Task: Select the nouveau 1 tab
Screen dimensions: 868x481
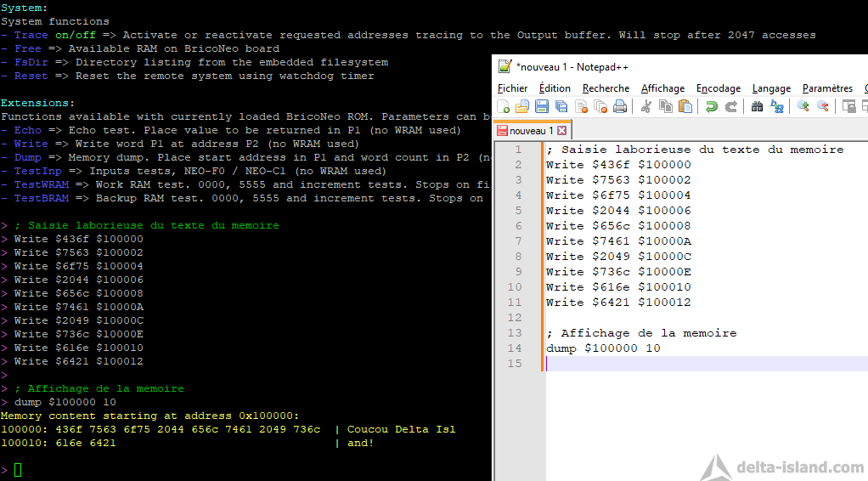Action: [530, 131]
